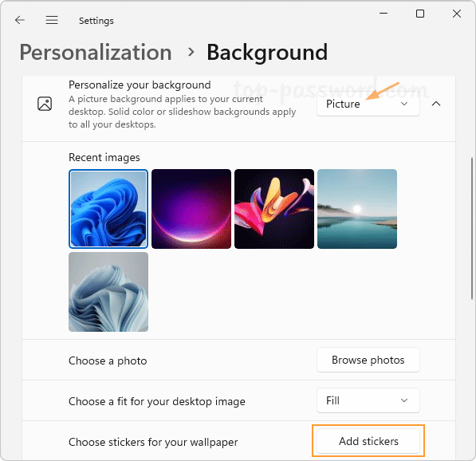Image resolution: width=476 pixels, height=461 pixels.
Task: Click the Add stickers button
Action: tap(368, 441)
